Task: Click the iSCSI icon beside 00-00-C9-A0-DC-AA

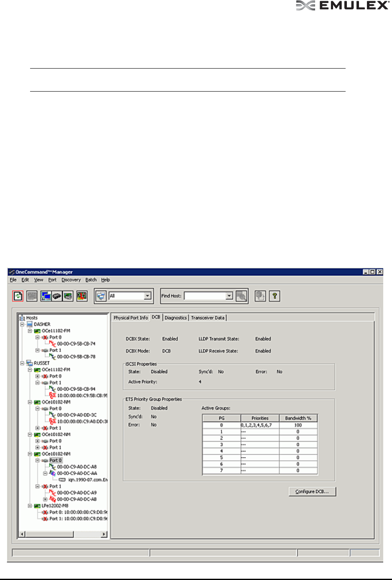Action: tap(53, 473)
